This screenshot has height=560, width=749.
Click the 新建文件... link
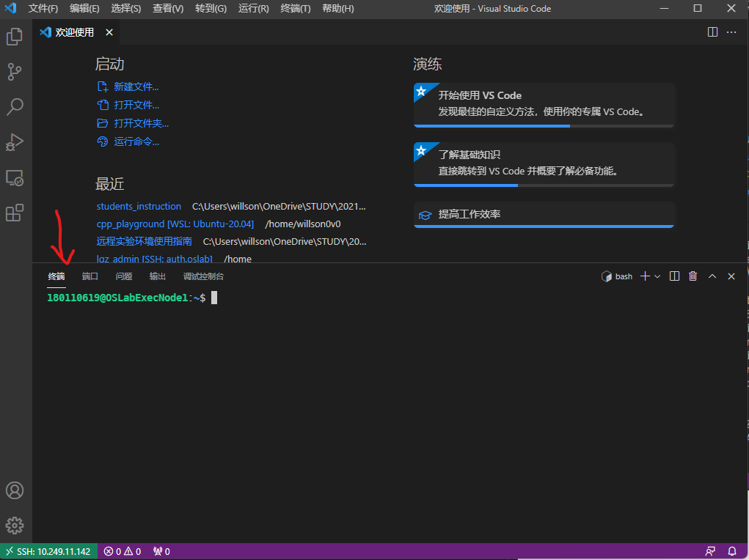[x=136, y=86]
